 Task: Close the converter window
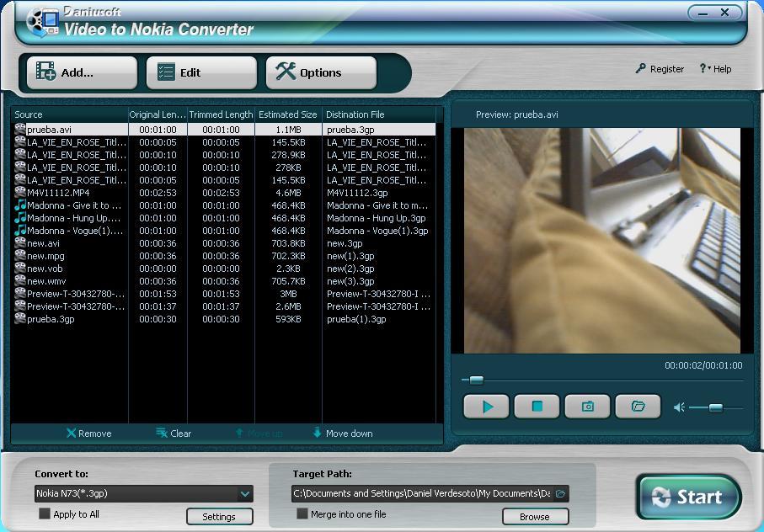point(725,13)
